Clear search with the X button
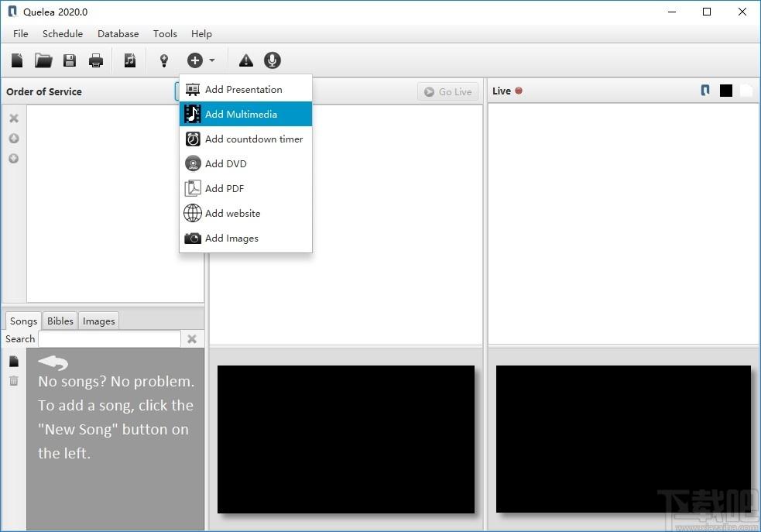761x532 pixels. point(192,339)
